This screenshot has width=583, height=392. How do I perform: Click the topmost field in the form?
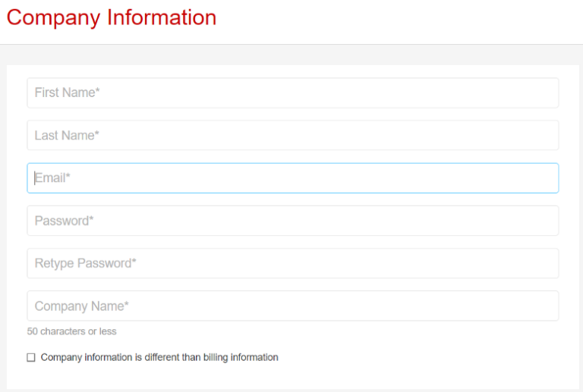tap(292, 93)
